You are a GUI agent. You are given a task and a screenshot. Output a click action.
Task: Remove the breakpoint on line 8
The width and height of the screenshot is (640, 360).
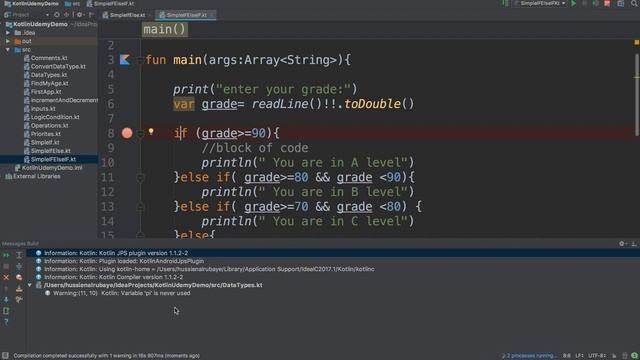pos(127,133)
